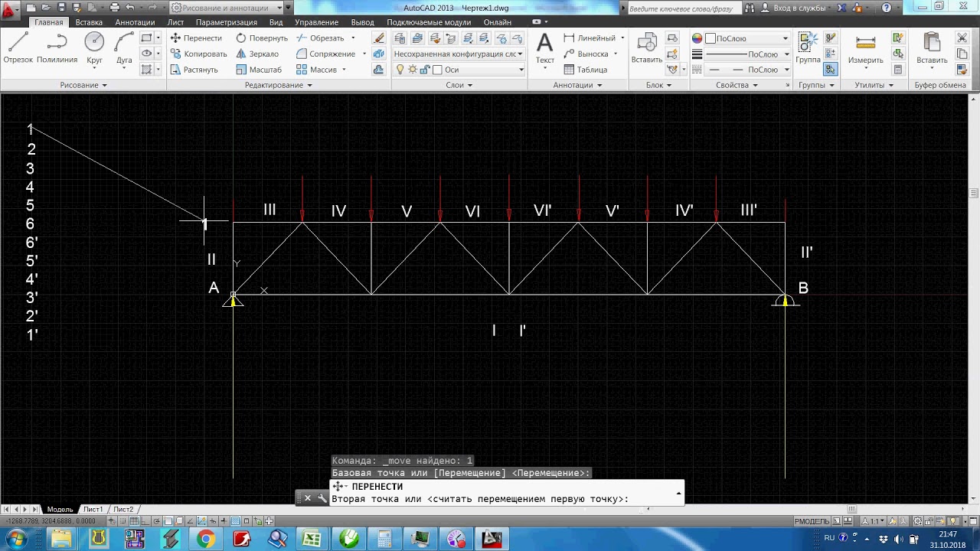Select the Полилиния polyline tool

(x=57, y=47)
